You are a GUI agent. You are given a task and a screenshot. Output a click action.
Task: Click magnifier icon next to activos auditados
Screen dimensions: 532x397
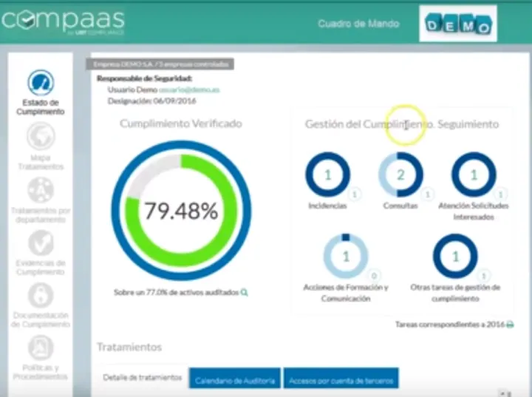(245, 293)
